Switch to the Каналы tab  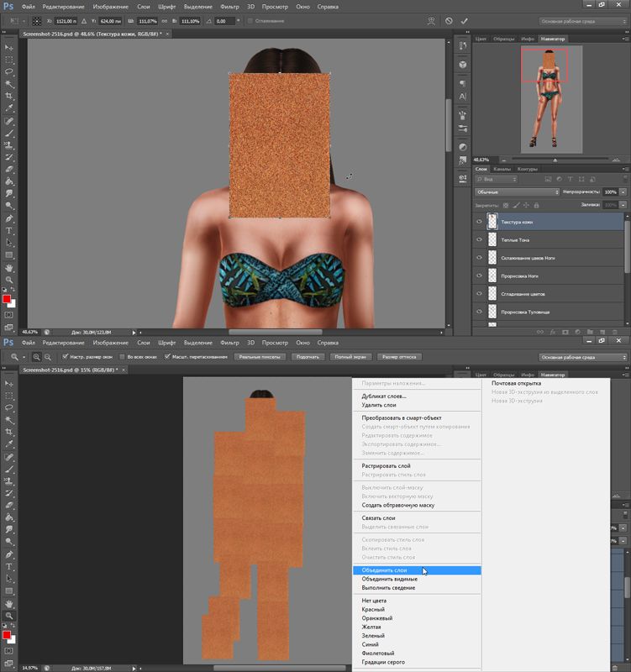tap(502, 170)
